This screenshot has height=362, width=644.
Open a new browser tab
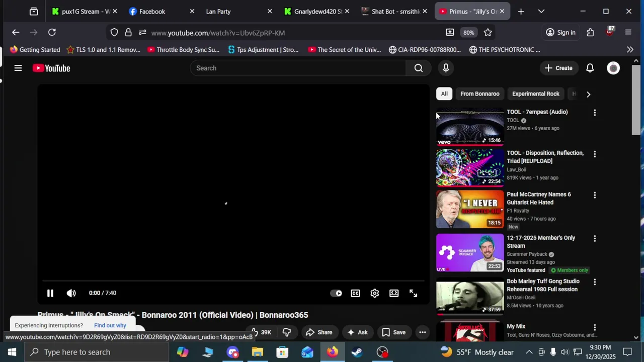[521, 12]
